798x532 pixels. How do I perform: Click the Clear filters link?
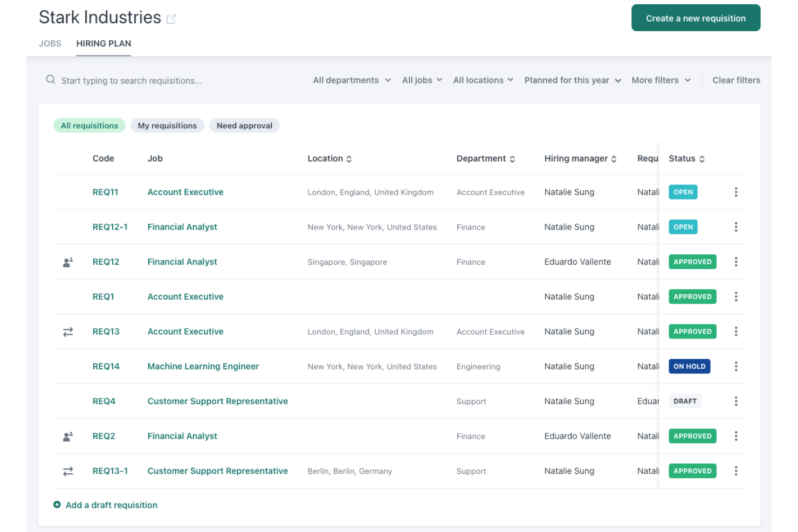pos(736,80)
